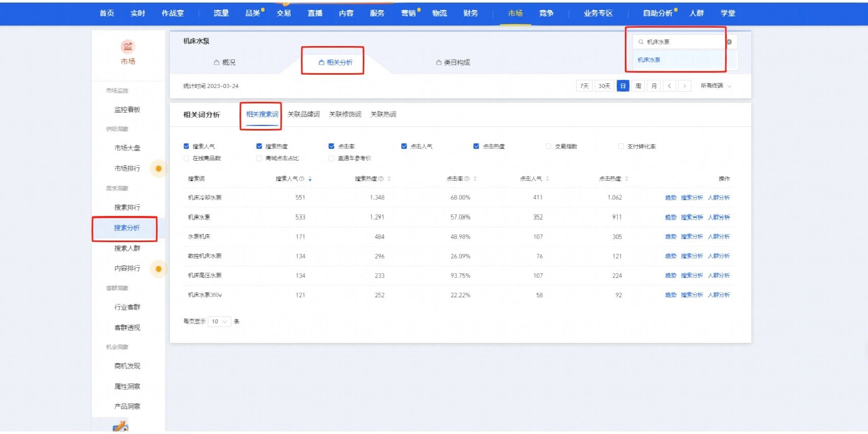Screen dimensions: 868x434
Task: Set the date range to 30天
Action: [x=604, y=86]
